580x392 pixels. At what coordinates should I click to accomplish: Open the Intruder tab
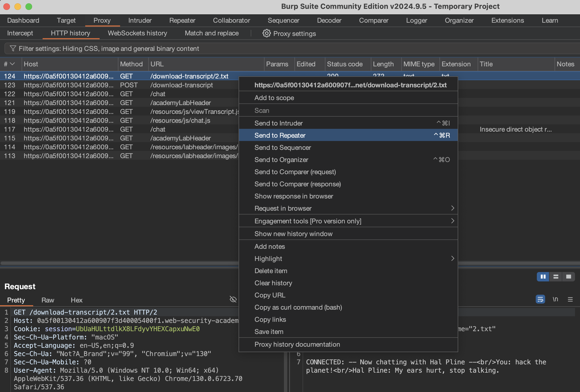coord(140,20)
